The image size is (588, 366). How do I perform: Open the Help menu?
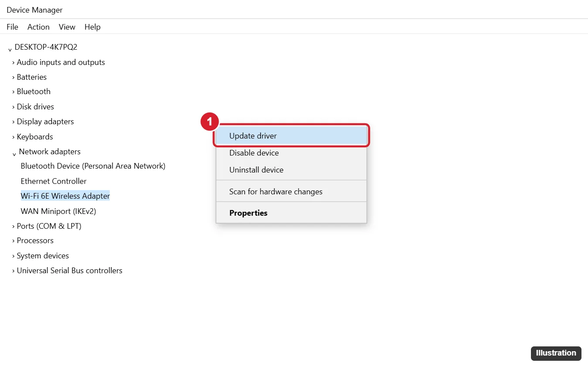[x=92, y=27]
